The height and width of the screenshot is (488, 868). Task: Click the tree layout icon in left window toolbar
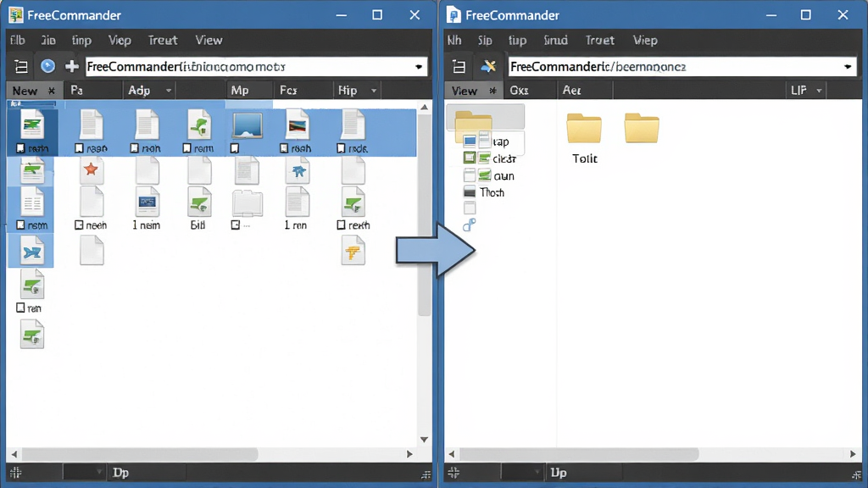[21, 67]
